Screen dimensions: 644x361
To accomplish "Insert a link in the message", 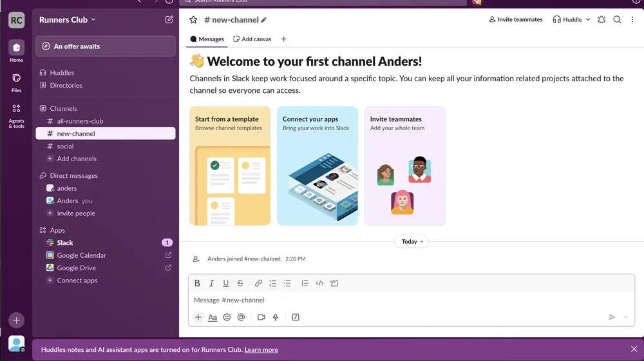I will click(258, 283).
